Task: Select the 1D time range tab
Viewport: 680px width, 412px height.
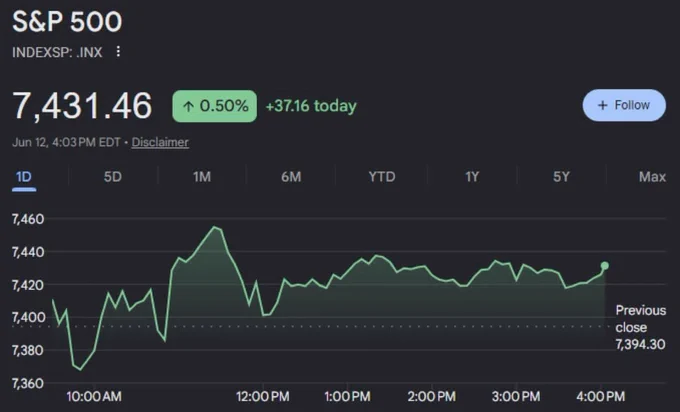Action: [x=24, y=177]
